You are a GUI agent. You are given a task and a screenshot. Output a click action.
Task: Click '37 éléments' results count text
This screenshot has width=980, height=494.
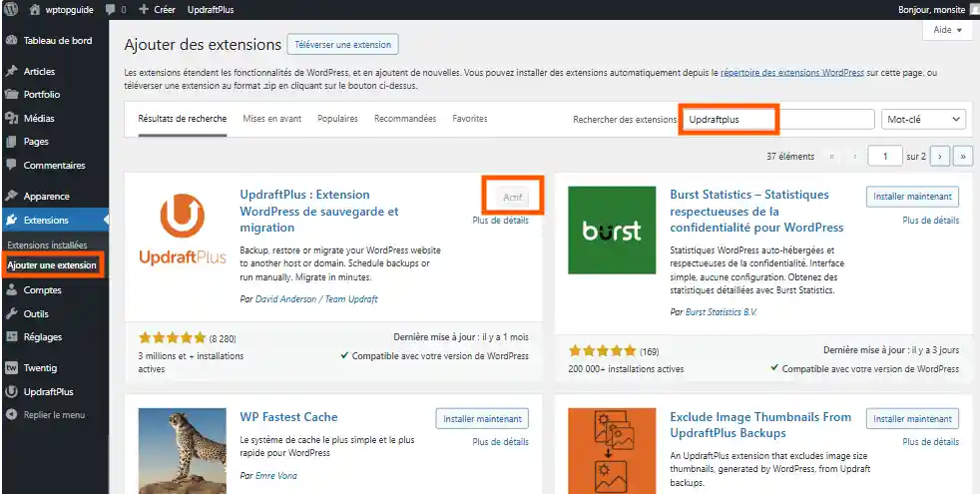790,157
